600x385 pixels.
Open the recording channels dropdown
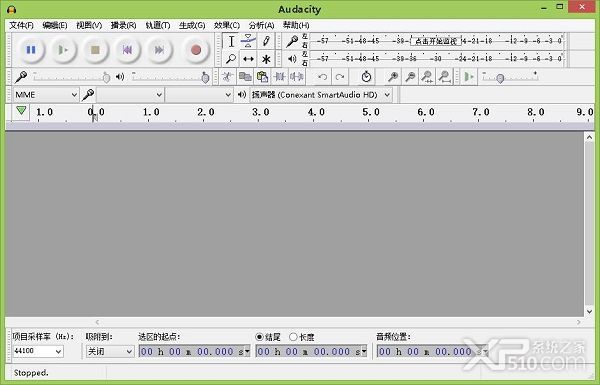point(199,95)
